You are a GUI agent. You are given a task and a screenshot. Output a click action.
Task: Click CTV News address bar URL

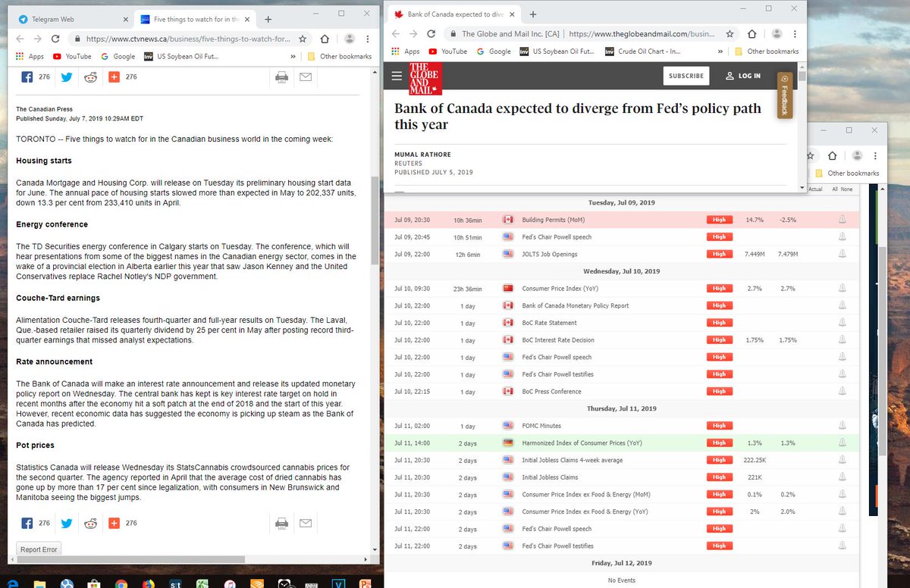click(x=188, y=39)
